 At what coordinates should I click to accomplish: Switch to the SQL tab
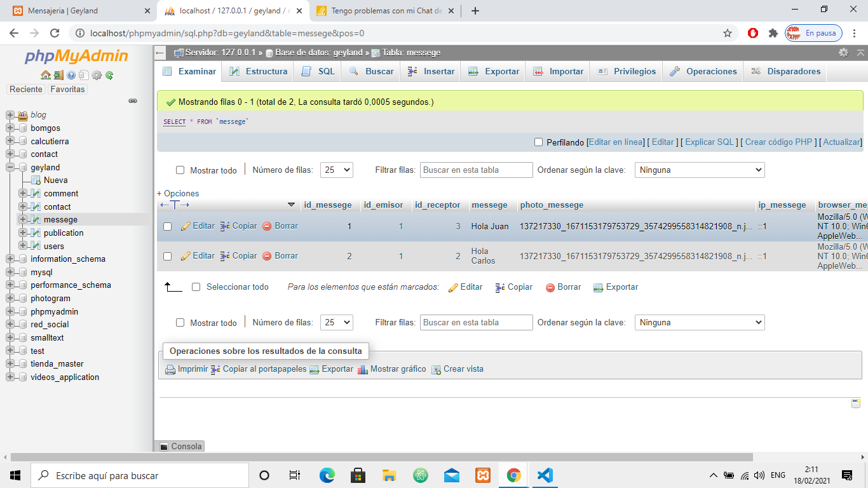tap(318, 72)
